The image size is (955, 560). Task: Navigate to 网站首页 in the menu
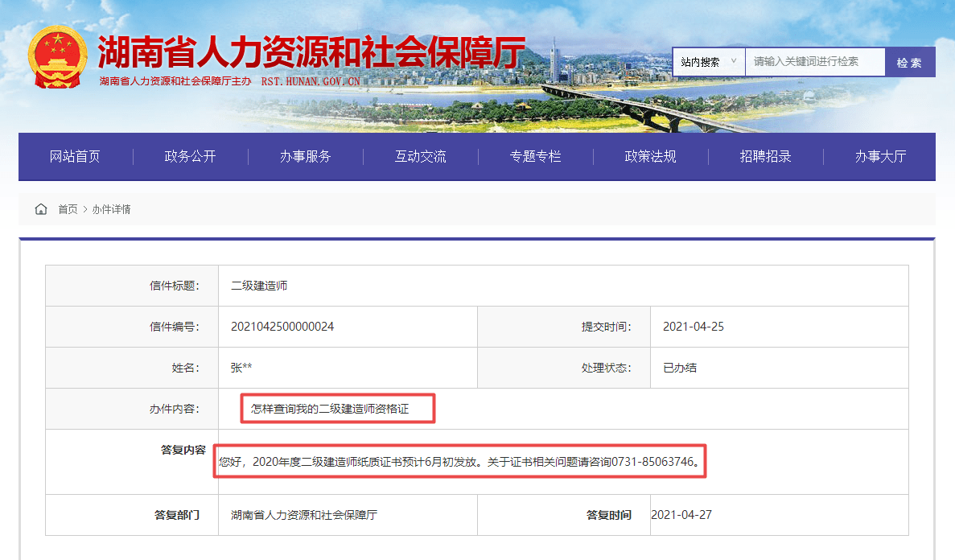pyautogui.click(x=74, y=157)
